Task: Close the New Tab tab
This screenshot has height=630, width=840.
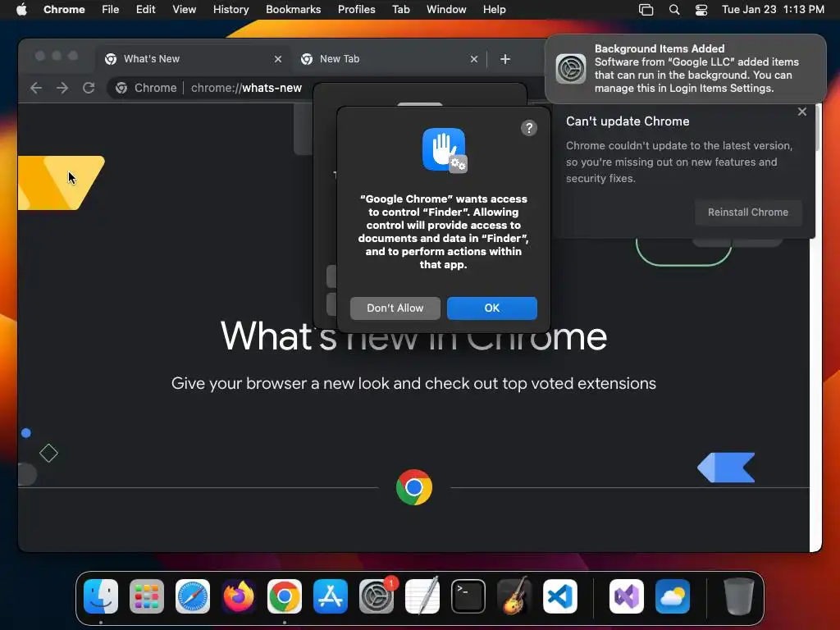Action: pos(474,59)
